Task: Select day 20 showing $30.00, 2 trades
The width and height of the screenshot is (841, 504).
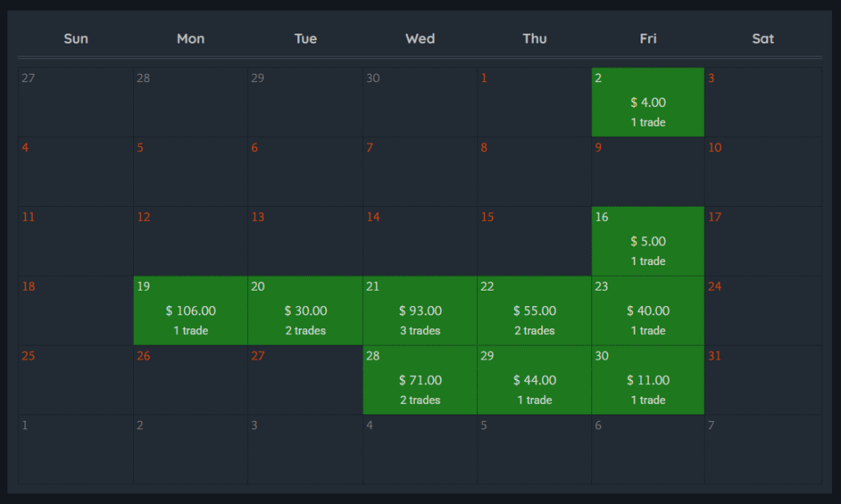Action: click(x=306, y=311)
